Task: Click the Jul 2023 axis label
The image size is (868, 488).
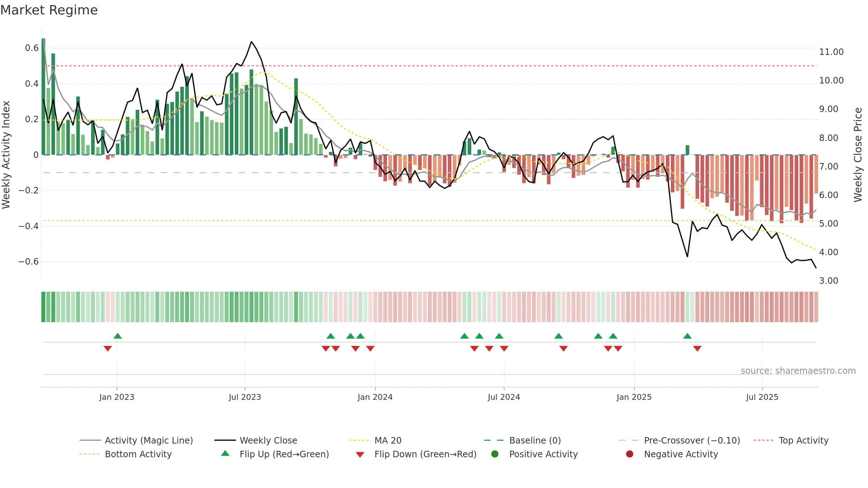Action: point(245,397)
